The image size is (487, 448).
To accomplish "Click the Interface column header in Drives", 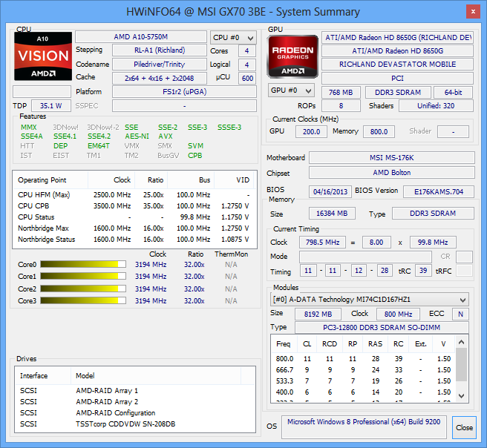I will 43,376.
